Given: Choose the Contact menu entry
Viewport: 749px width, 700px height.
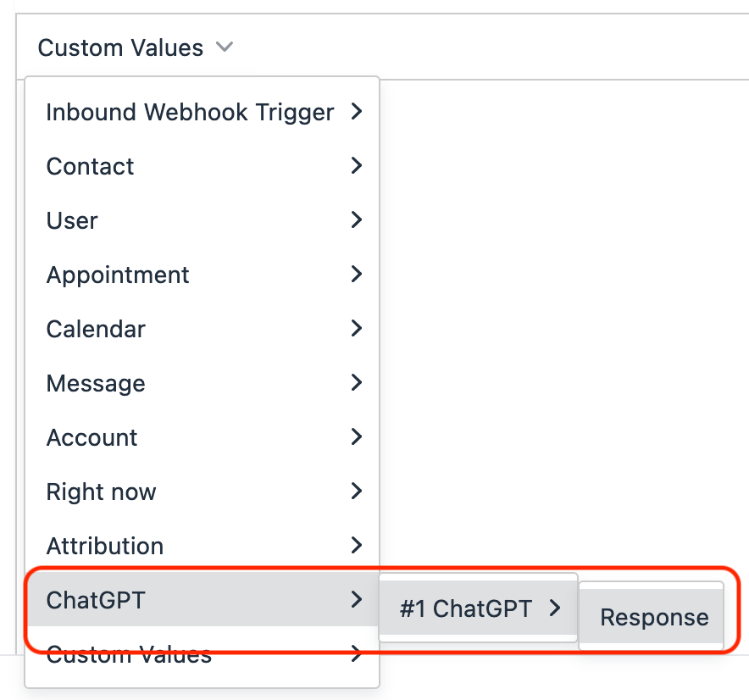Looking at the screenshot, I should click(90, 166).
